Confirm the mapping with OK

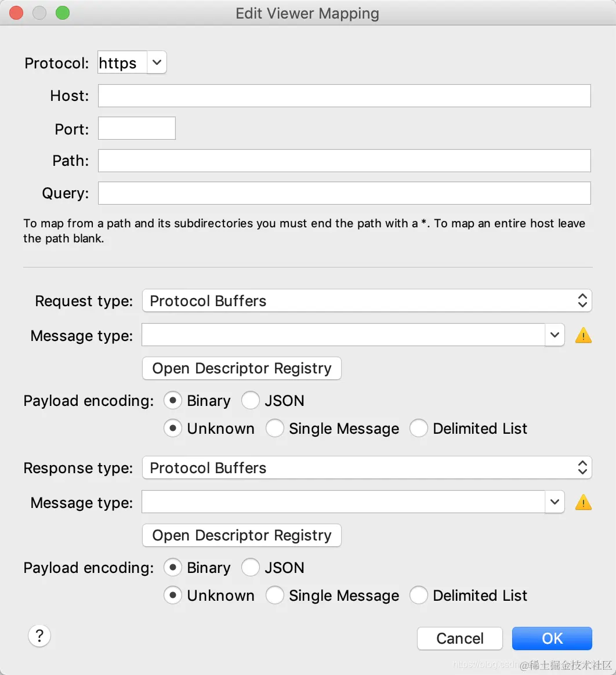[552, 638]
